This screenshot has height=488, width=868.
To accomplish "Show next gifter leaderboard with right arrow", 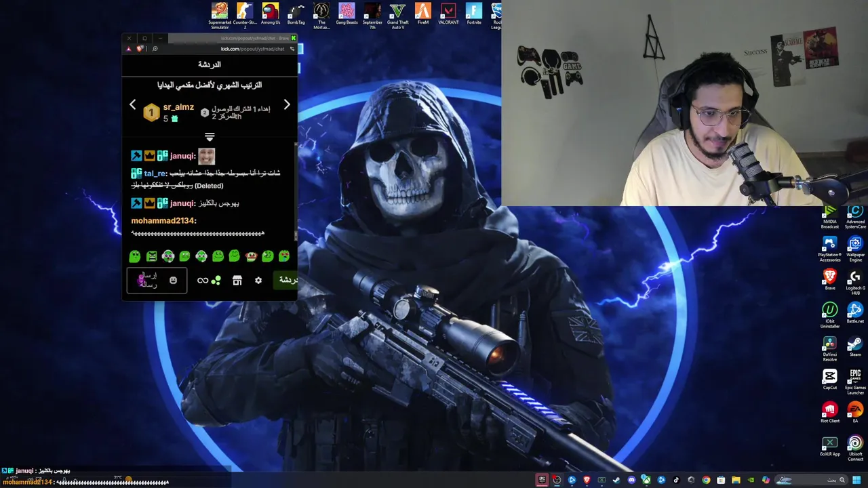I will 287,104.
